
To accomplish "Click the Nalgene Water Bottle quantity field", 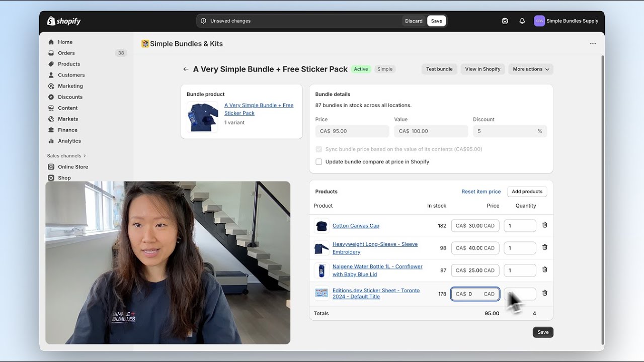I will click(x=520, y=270).
